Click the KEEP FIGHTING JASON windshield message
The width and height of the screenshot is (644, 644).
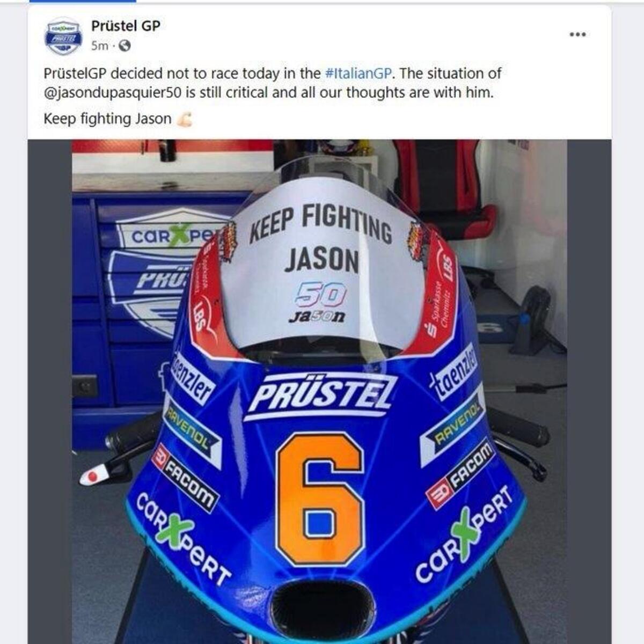(321, 236)
